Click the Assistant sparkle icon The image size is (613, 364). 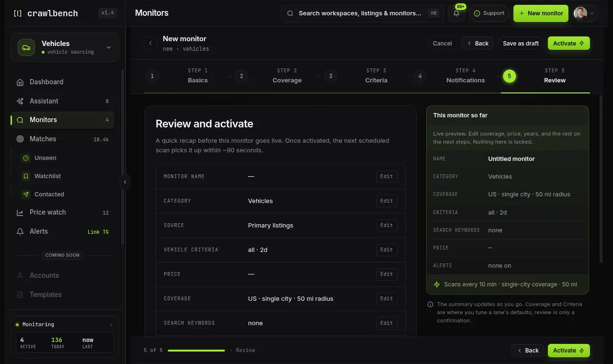20,101
